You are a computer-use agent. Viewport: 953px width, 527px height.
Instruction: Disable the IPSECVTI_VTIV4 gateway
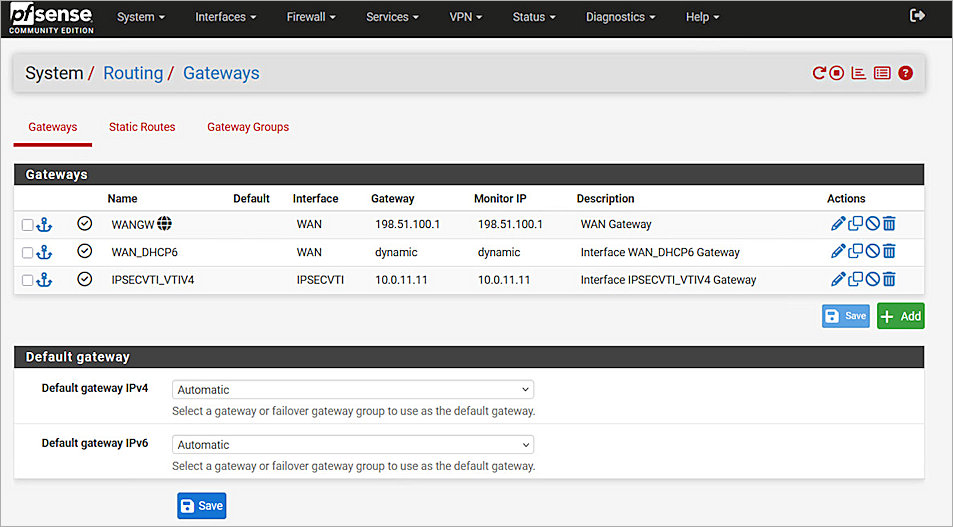872,279
